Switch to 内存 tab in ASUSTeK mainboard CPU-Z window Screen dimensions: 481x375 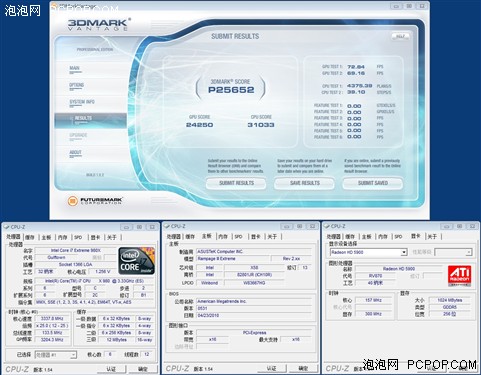223,237
